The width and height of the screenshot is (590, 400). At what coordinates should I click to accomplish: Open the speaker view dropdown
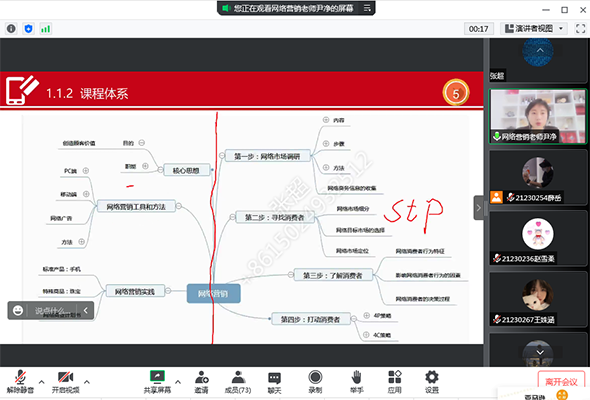[x=534, y=29]
